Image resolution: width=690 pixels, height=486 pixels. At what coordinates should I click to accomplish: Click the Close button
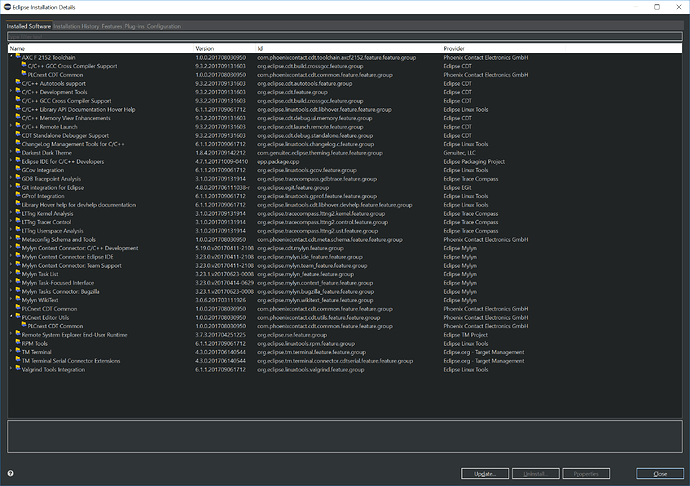click(660, 474)
